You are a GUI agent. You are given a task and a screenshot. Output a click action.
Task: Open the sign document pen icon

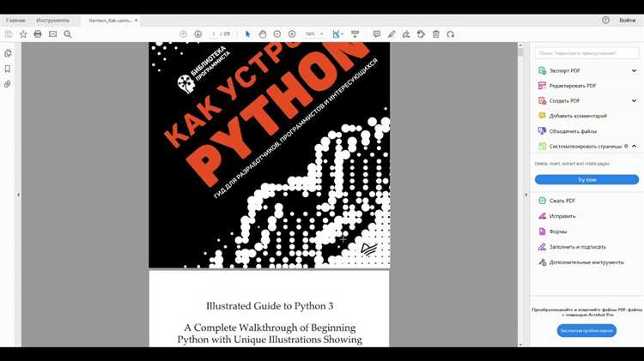click(x=406, y=34)
